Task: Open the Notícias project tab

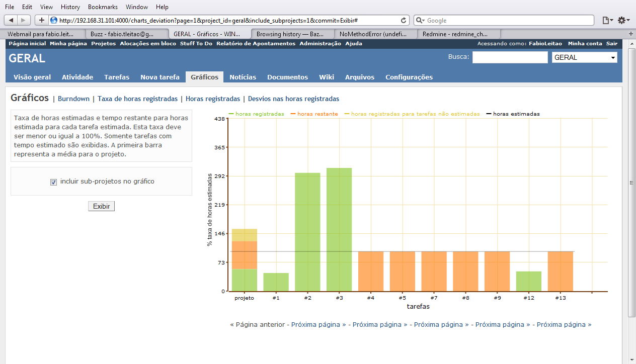Action: click(243, 77)
